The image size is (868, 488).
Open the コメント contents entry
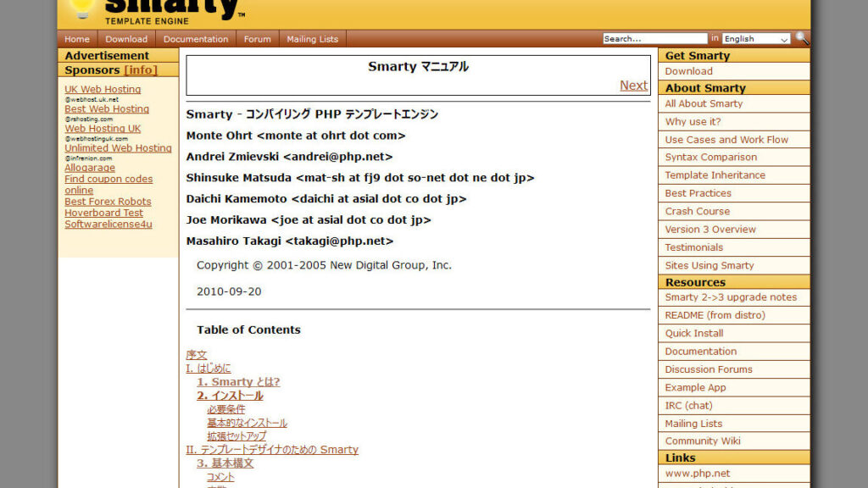point(220,477)
